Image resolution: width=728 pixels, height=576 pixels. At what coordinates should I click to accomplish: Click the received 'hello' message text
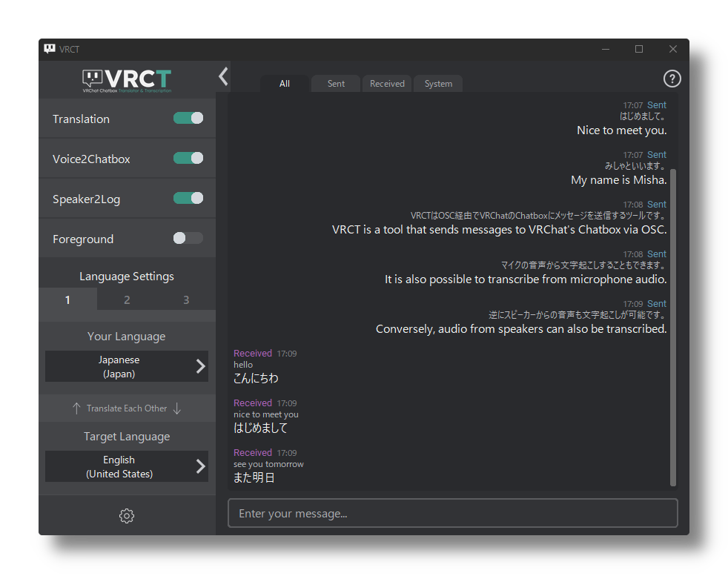tap(243, 365)
